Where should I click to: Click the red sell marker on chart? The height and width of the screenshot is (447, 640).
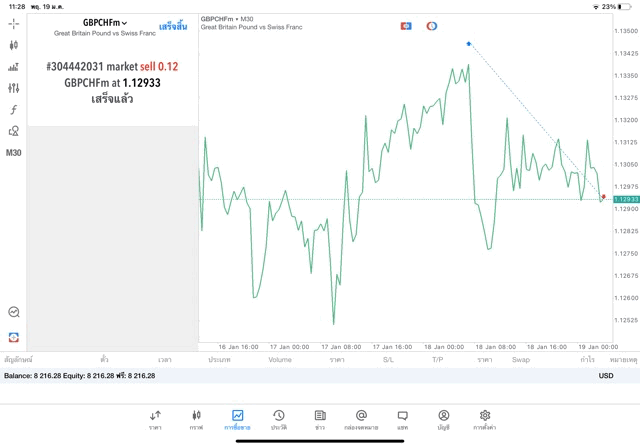coord(604,196)
